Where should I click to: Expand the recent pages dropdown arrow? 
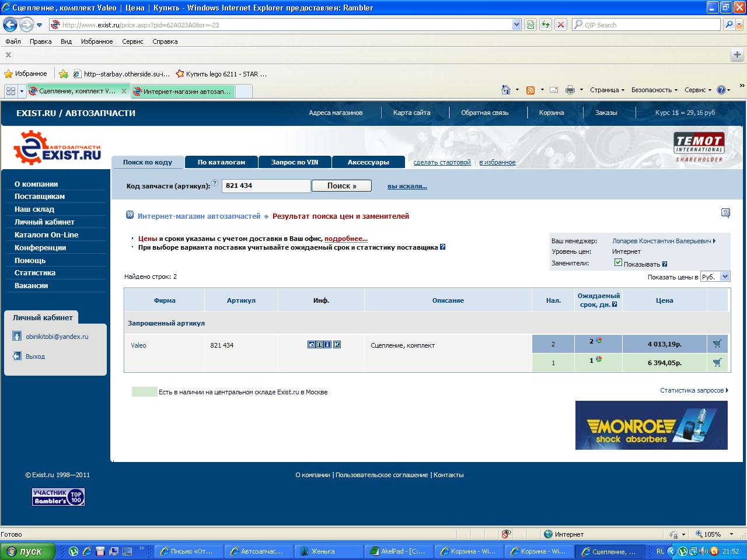coord(39,25)
